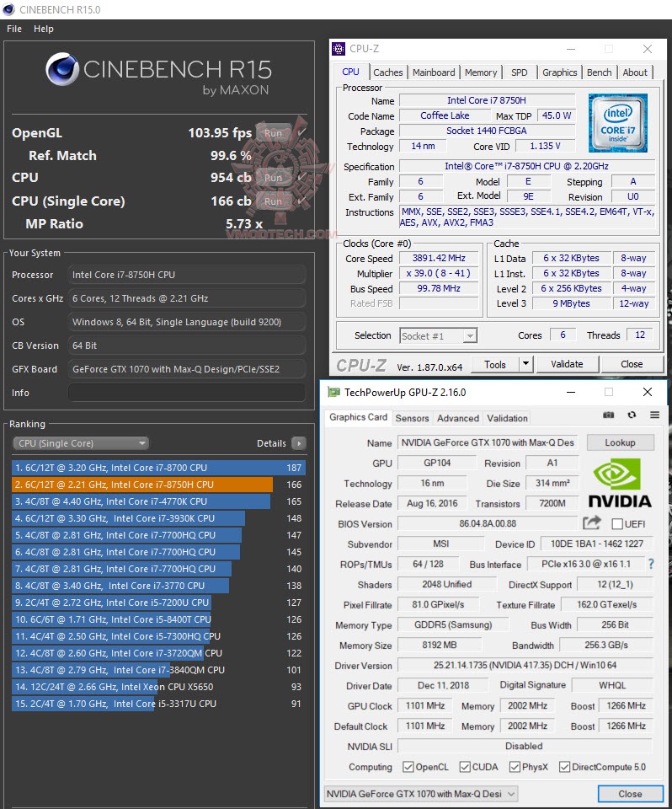
Task: Click the Validate button in CPU-Z
Action: pyautogui.click(x=567, y=364)
